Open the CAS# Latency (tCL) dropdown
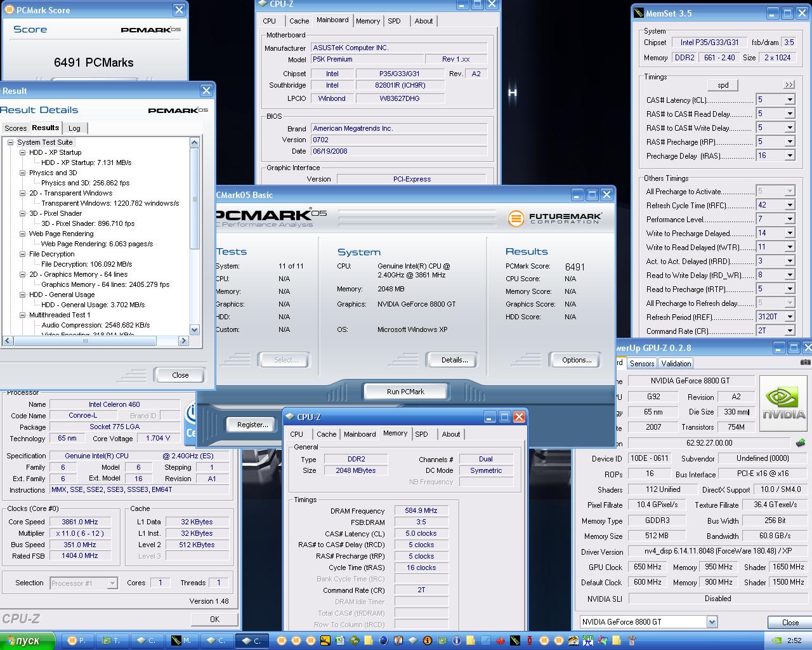This screenshot has height=650, width=812. pyautogui.click(x=790, y=100)
